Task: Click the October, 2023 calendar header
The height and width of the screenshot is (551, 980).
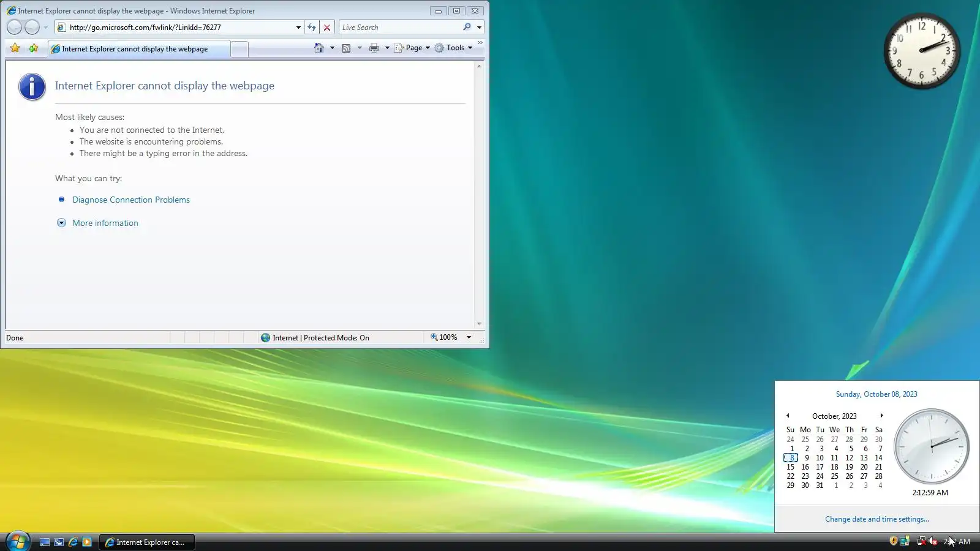Action: coord(834,416)
